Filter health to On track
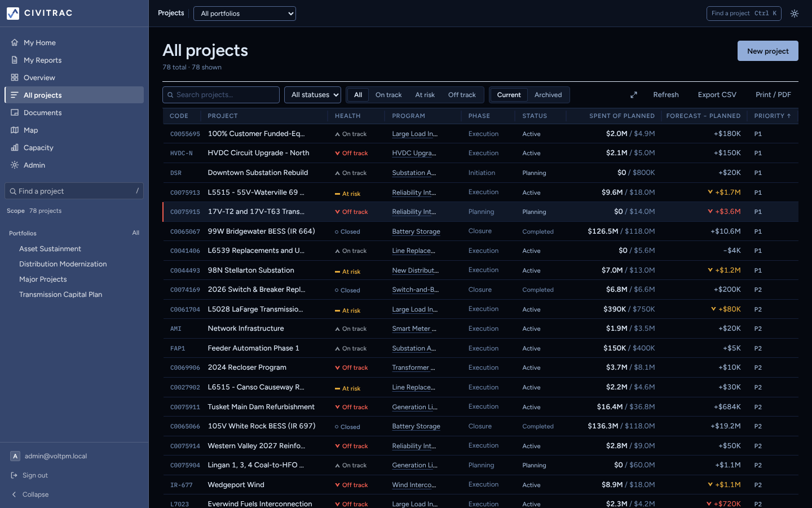Screen dimensions: 812x508 (x=389, y=95)
